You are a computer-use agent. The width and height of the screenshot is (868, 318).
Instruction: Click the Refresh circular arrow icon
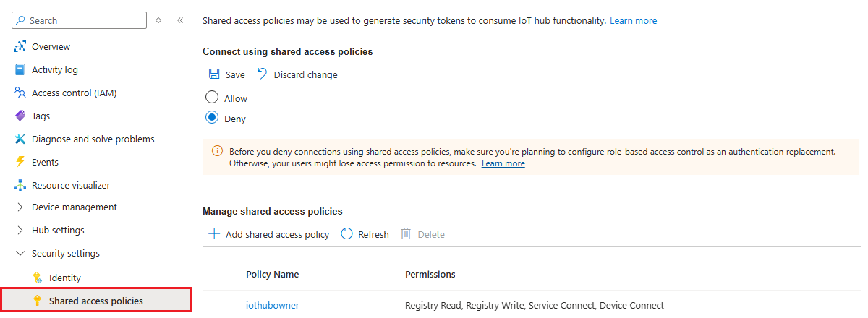pos(346,234)
